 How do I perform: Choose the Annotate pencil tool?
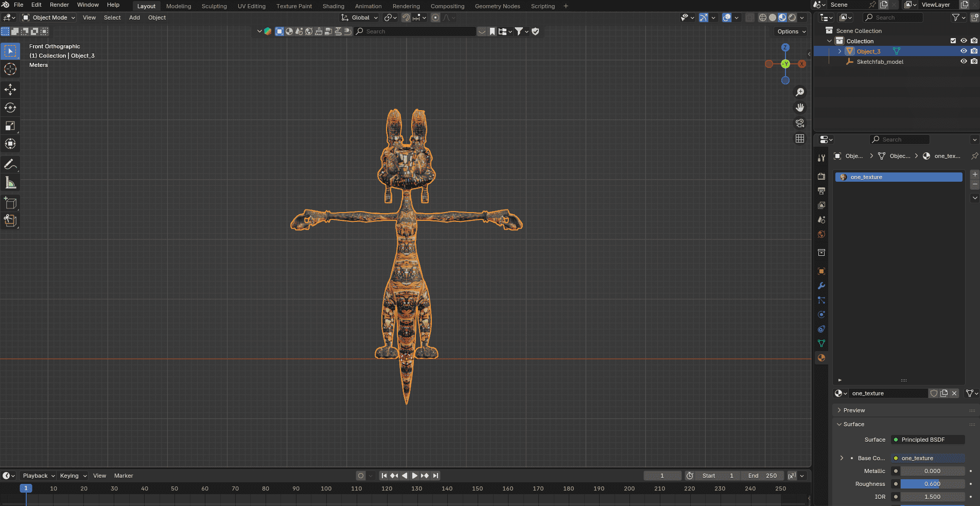click(10, 164)
